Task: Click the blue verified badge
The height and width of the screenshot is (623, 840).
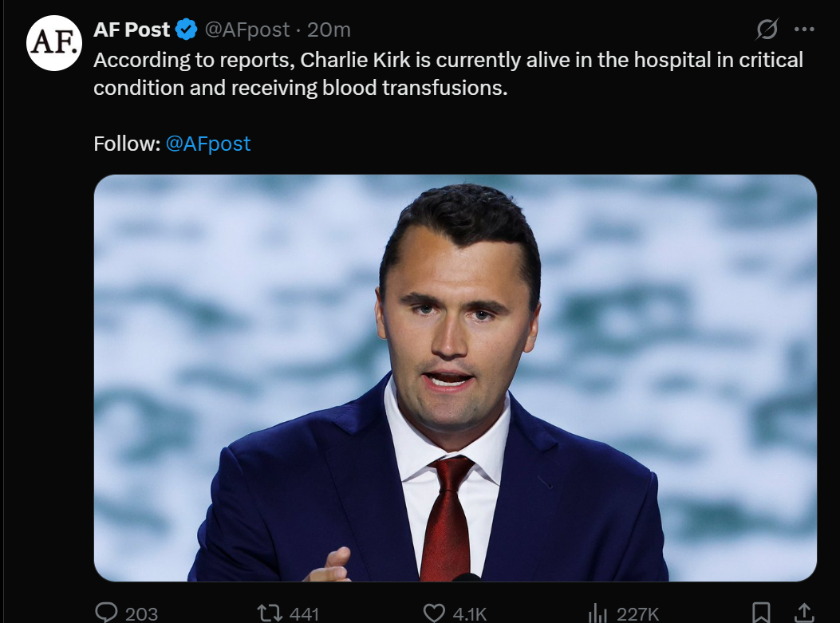Action: (x=186, y=30)
